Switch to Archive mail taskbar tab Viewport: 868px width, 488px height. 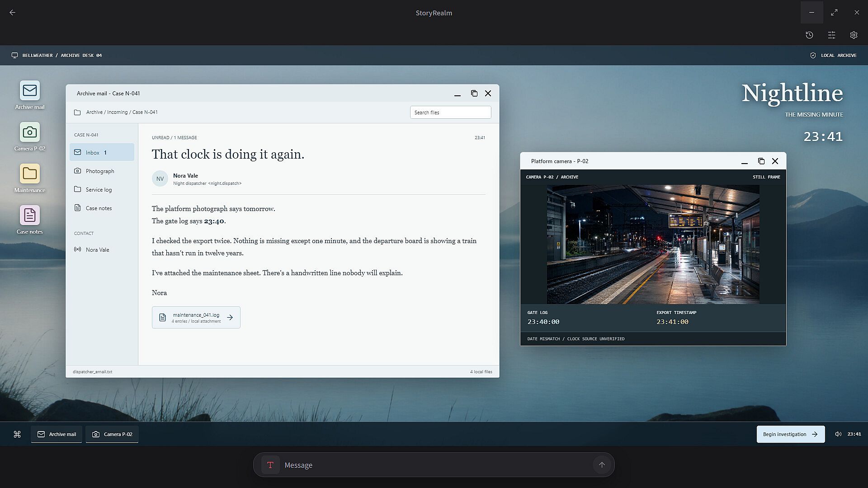coord(57,434)
